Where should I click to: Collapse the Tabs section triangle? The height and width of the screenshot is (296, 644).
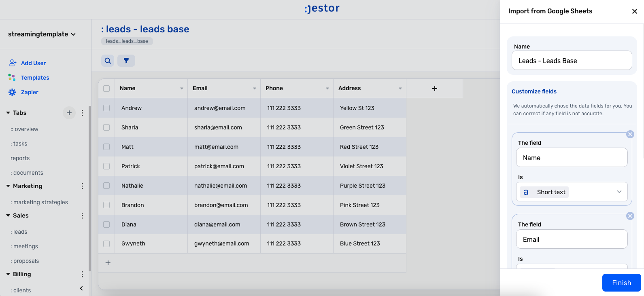point(8,113)
